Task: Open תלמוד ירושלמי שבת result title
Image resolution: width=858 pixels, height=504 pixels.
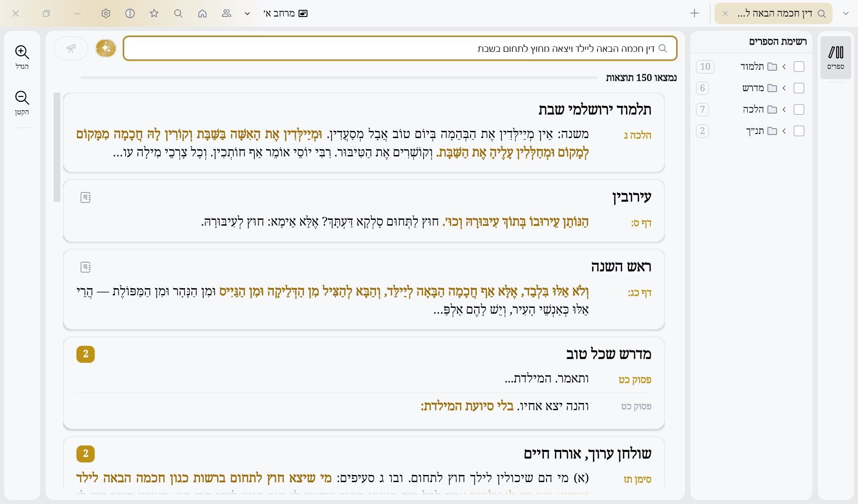Action: coord(594,109)
